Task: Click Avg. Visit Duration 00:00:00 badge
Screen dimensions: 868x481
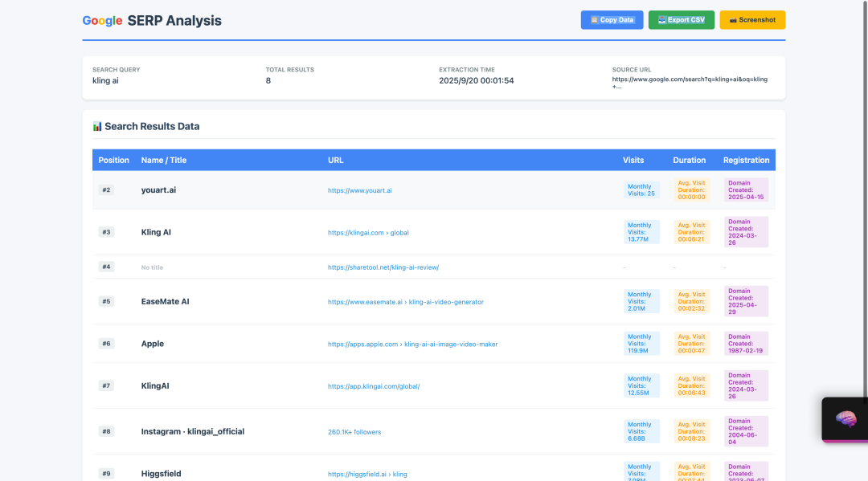Action: (x=692, y=190)
